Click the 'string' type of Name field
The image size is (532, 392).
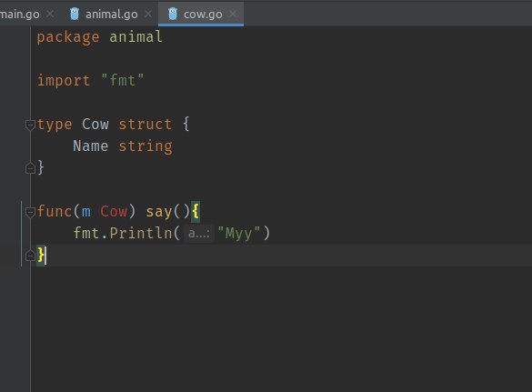point(146,146)
